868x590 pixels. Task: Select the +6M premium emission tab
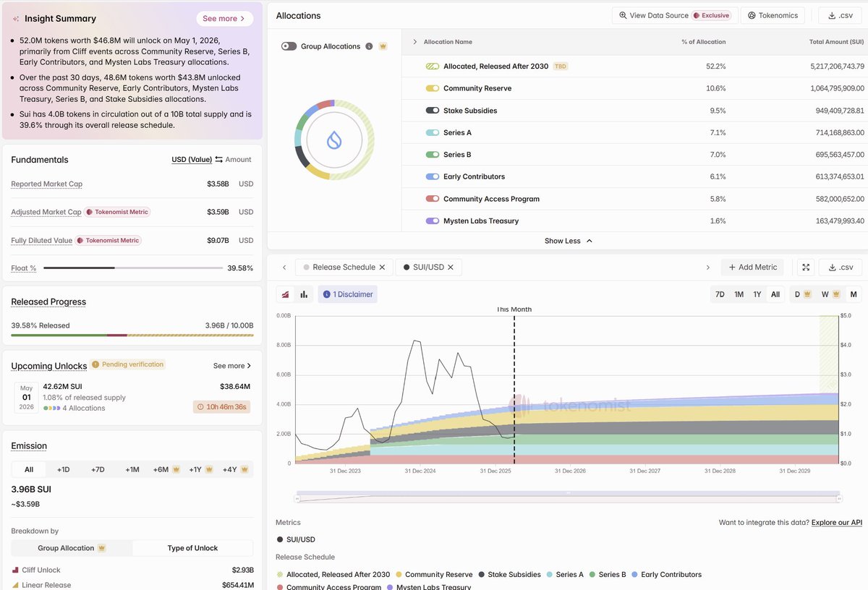click(x=166, y=469)
